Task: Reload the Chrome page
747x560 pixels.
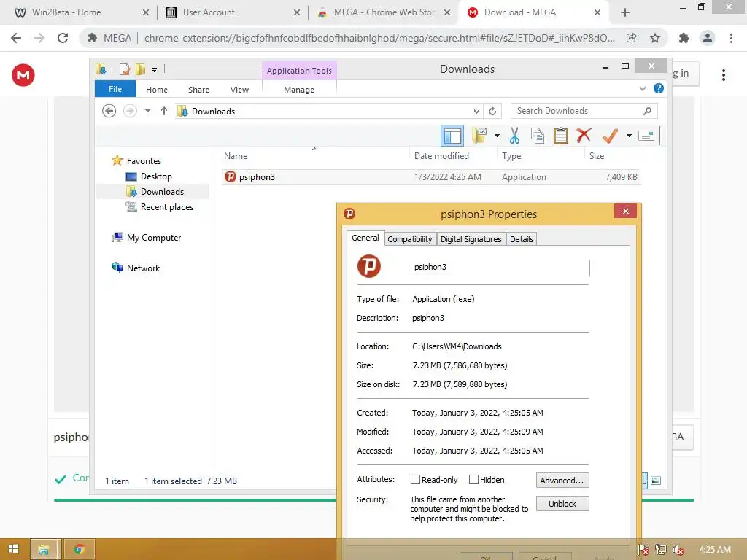Action: [x=63, y=38]
